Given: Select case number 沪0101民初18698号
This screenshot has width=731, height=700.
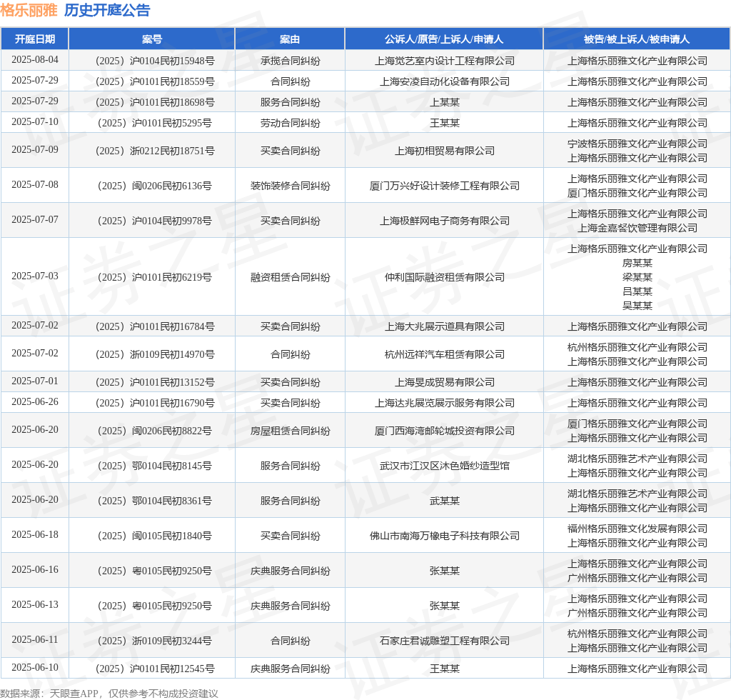Looking at the screenshot, I should point(155,102).
